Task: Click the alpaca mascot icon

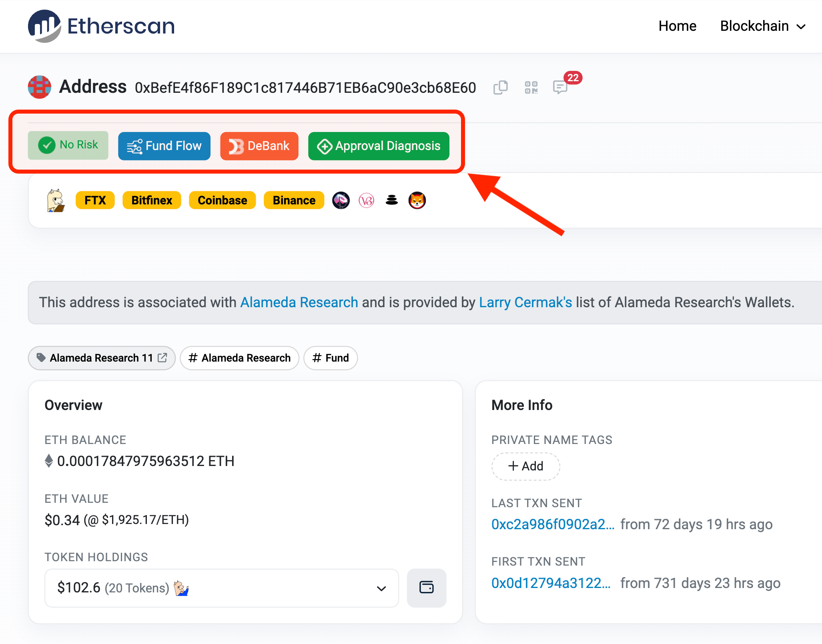Action: point(56,200)
